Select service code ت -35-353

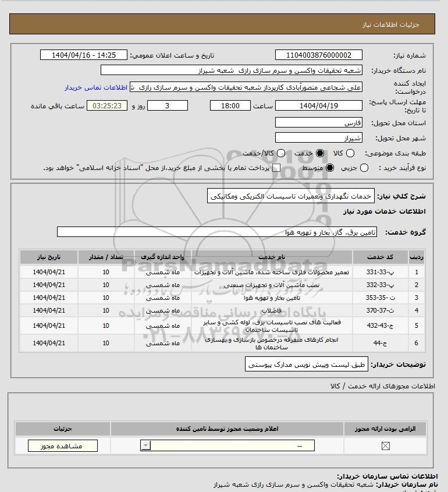pos(380,298)
